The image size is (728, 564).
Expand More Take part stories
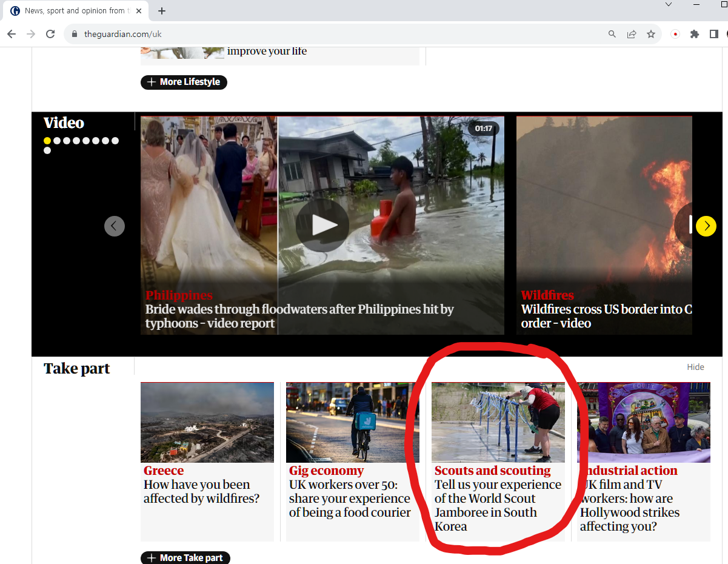pos(185,557)
